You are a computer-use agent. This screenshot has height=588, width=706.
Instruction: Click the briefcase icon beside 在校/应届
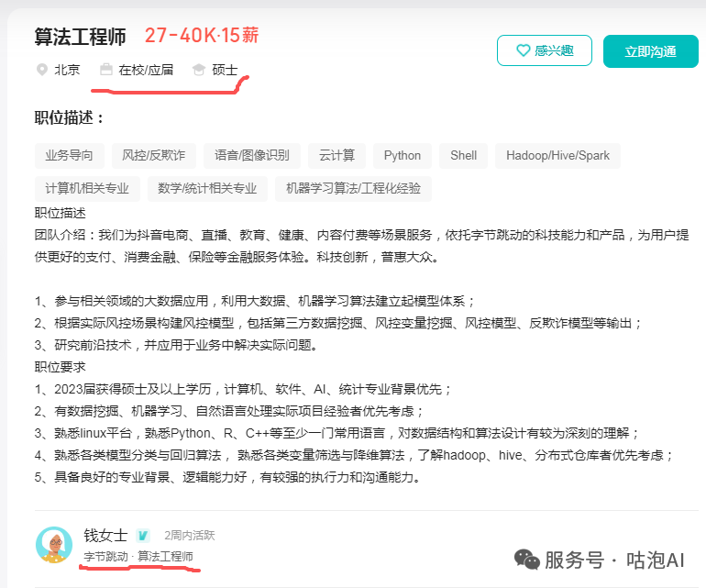tap(106, 70)
